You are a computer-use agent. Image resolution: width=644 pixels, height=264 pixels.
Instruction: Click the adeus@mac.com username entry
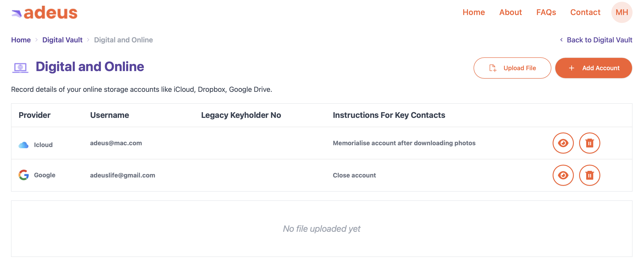(116, 143)
